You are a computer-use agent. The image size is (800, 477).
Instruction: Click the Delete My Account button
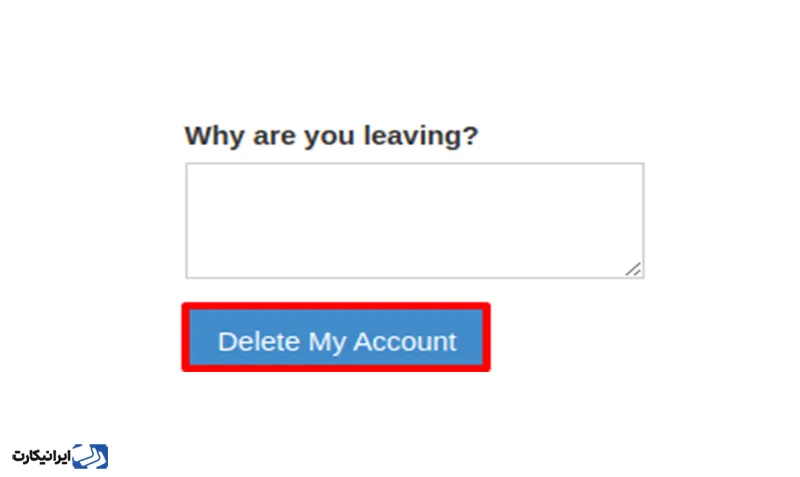336,341
